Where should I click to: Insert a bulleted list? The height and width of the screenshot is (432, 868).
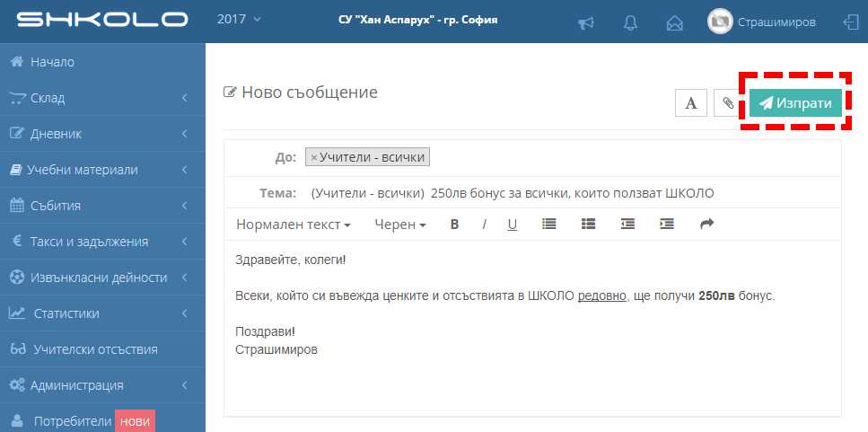coord(548,224)
